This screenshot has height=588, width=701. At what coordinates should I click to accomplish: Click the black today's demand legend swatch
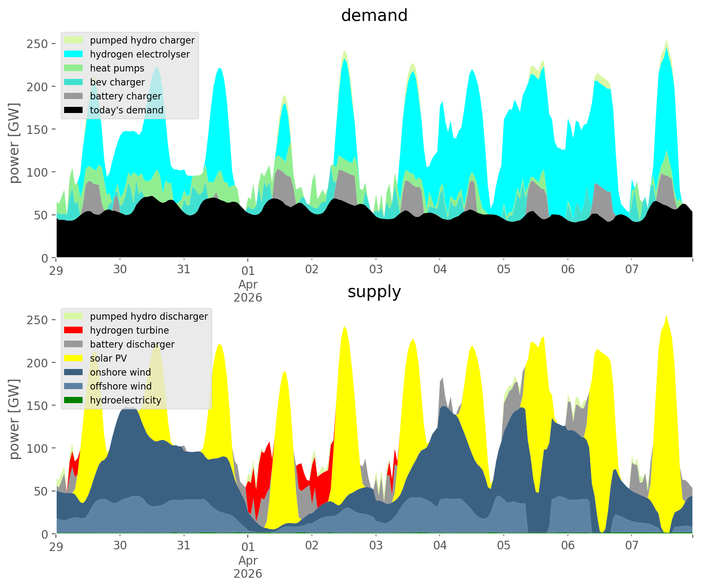[x=74, y=110]
